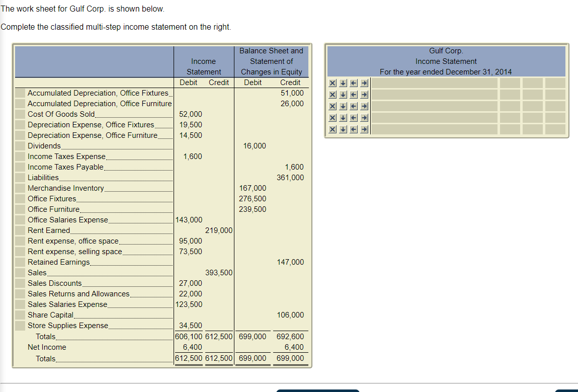The height and width of the screenshot is (392, 578).
Task: Click the dark blue button at bottom center
Action: [317, 390]
